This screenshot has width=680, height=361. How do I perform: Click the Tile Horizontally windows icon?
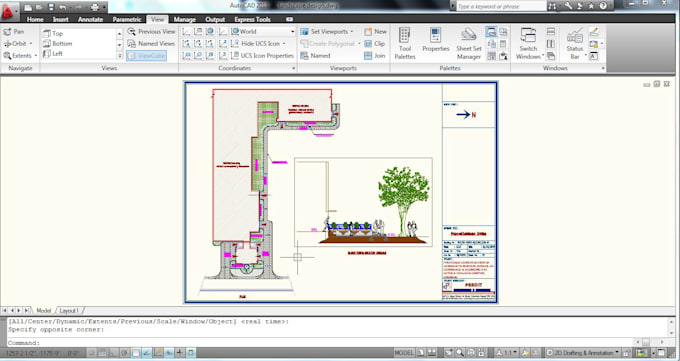tap(551, 31)
